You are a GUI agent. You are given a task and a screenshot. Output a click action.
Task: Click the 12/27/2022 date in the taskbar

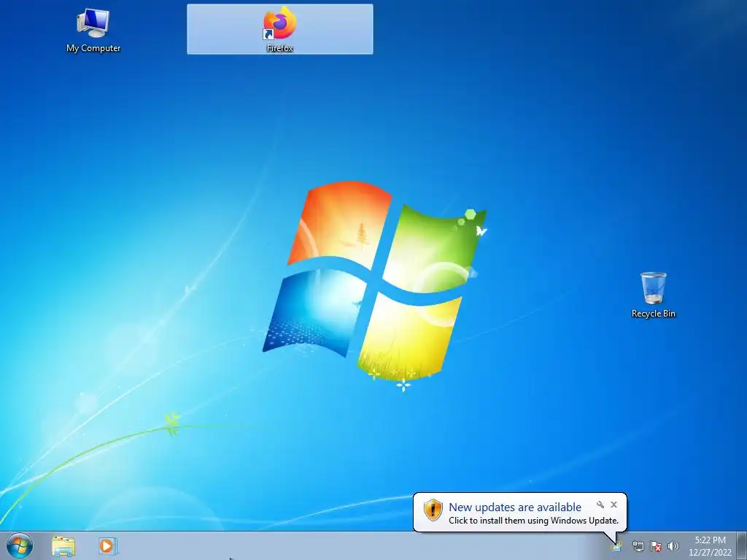pyautogui.click(x=710, y=553)
